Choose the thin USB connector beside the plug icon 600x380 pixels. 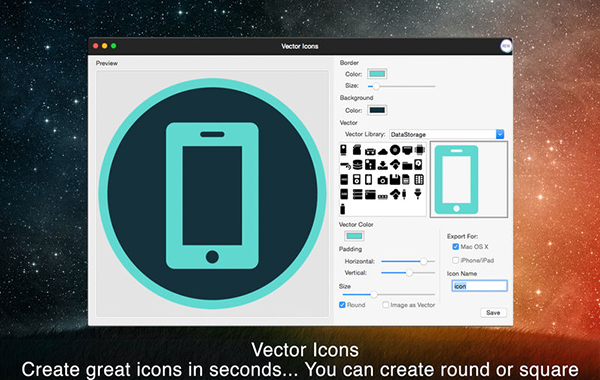pos(404,194)
